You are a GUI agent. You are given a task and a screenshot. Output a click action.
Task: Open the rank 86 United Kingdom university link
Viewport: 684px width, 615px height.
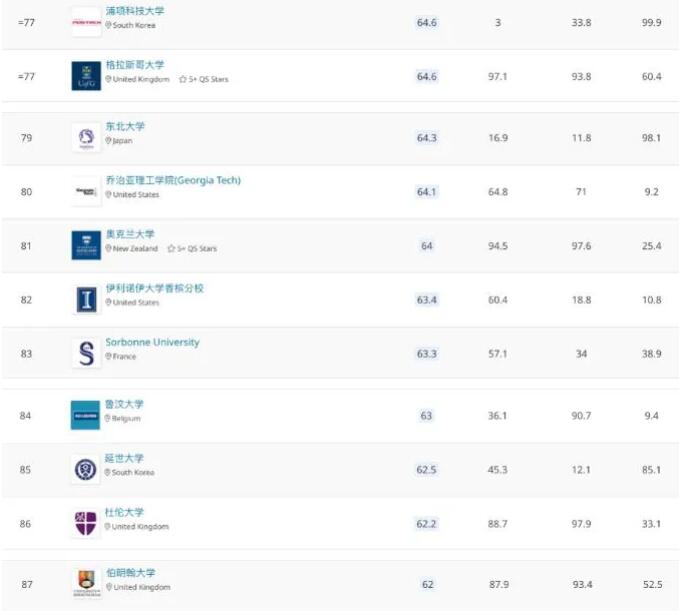pos(124,512)
